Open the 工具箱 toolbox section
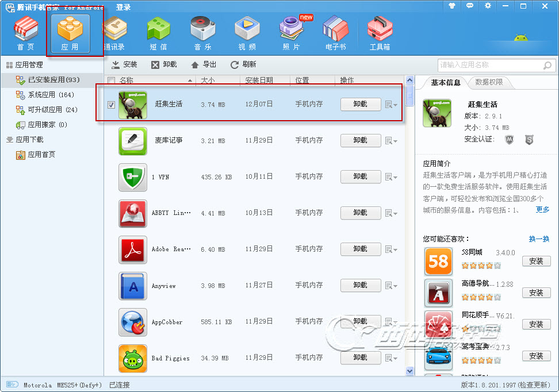Viewport: 559px width, 392px height. click(380, 33)
